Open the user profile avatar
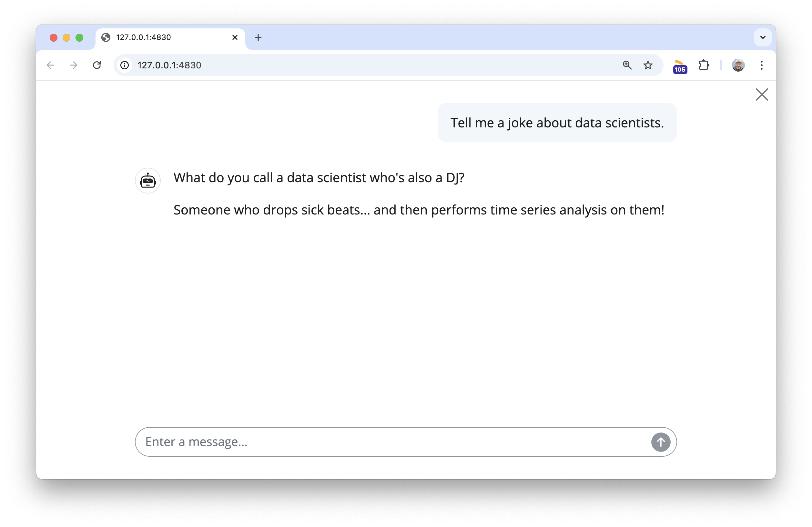Image resolution: width=812 pixels, height=527 pixels. click(738, 65)
